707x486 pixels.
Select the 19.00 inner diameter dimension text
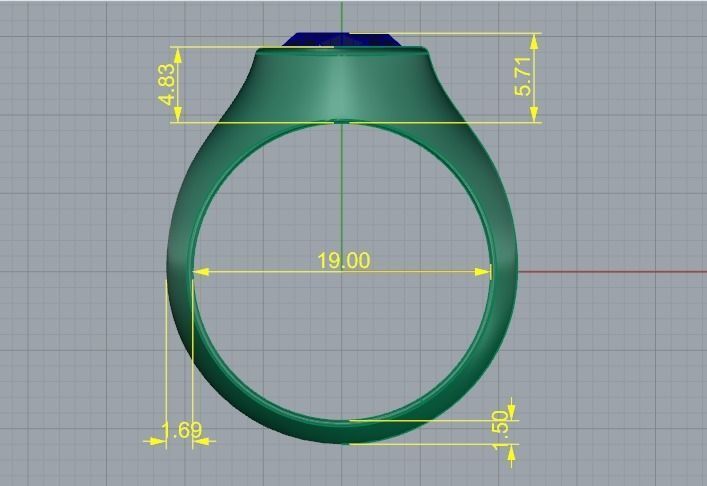tap(344, 261)
